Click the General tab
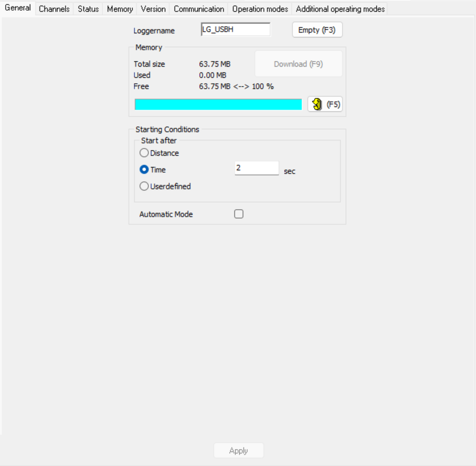 click(x=18, y=8)
